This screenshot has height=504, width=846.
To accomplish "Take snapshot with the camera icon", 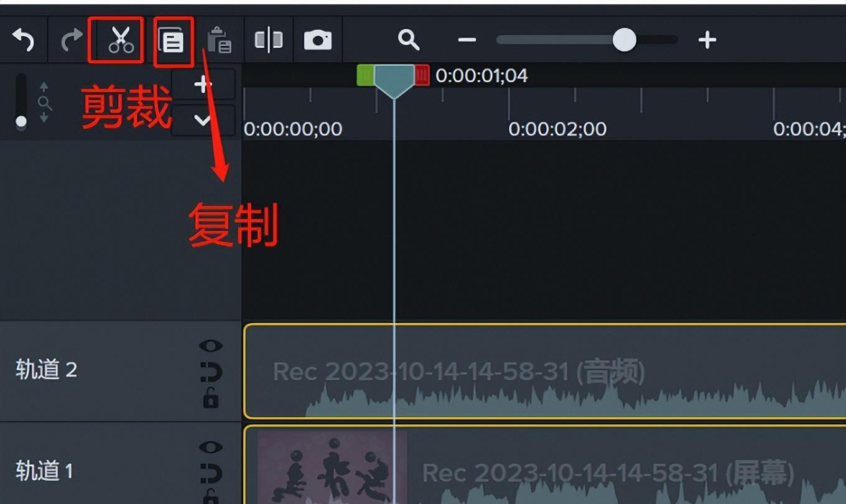I will click(x=317, y=40).
